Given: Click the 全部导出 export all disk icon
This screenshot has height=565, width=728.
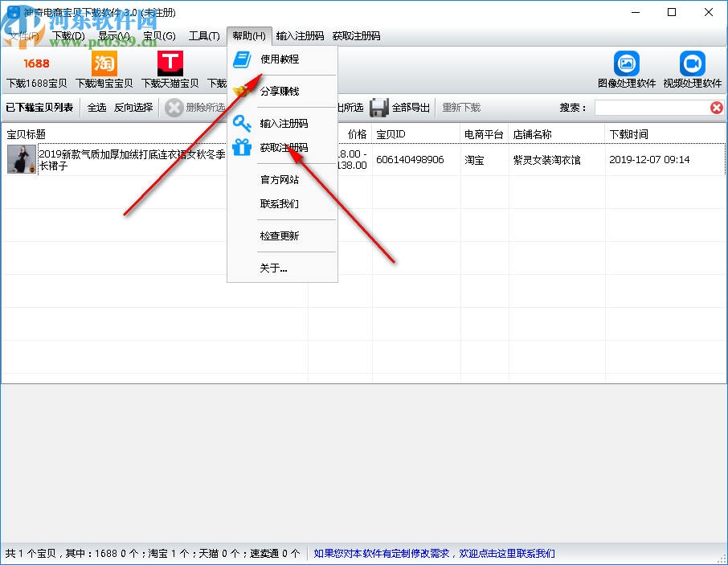Looking at the screenshot, I should (378, 108).
